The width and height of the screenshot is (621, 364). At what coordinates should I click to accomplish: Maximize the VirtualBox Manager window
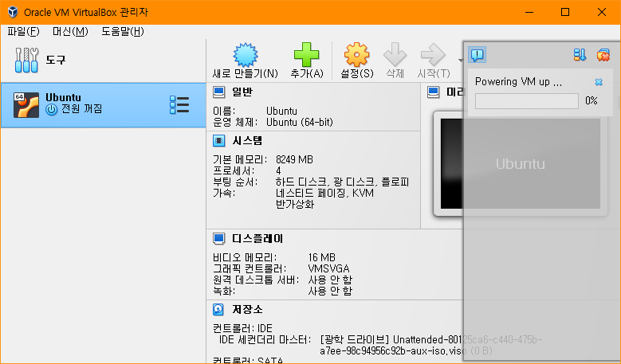tap(565, 12)
